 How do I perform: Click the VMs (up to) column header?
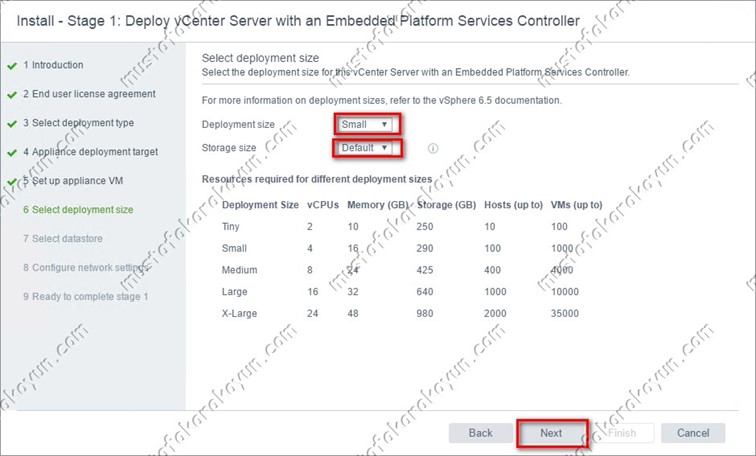577,205
